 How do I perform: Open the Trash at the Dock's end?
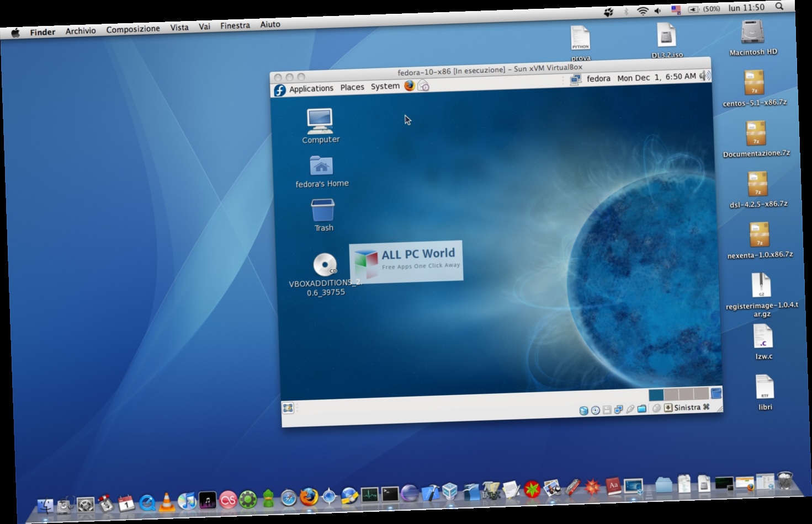pos(784,480)
